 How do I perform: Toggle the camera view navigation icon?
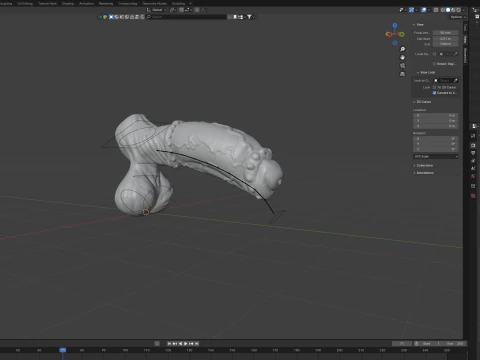tap(403, 66)
